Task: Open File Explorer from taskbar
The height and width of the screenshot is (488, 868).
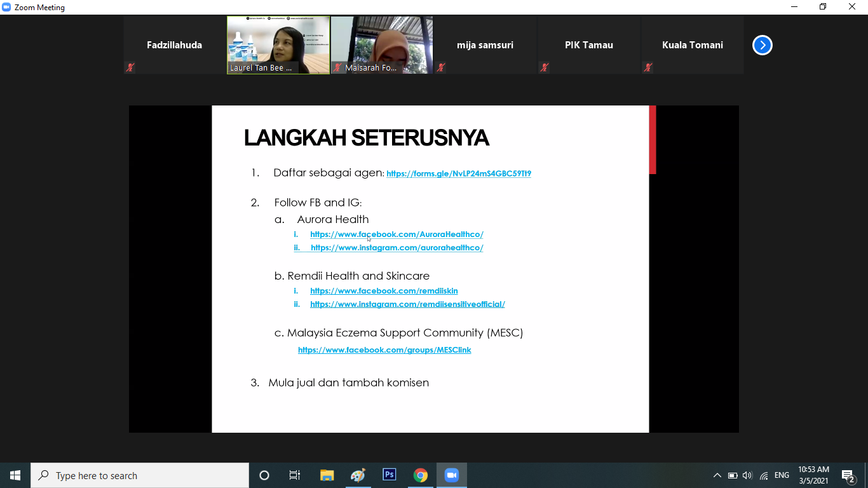Action: [x=327, y=475]
